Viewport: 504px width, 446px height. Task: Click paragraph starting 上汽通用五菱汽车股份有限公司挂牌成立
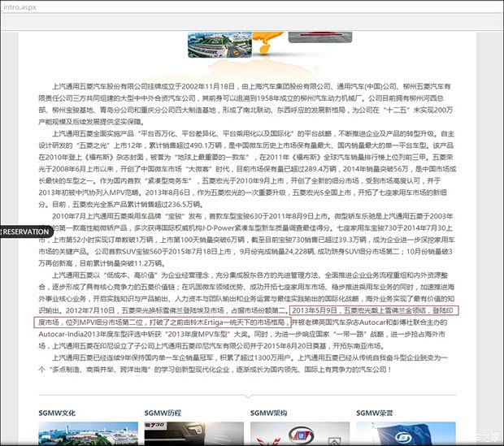[247, 104]
